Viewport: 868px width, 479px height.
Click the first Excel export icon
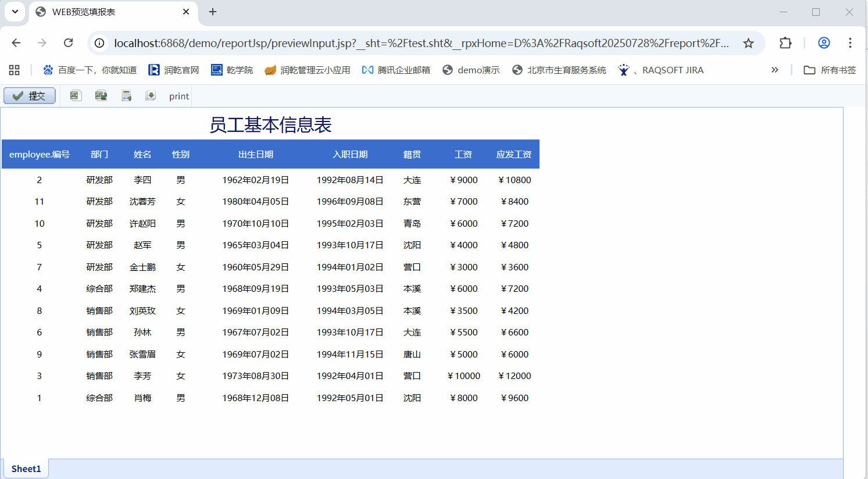[x=76, y=96]
